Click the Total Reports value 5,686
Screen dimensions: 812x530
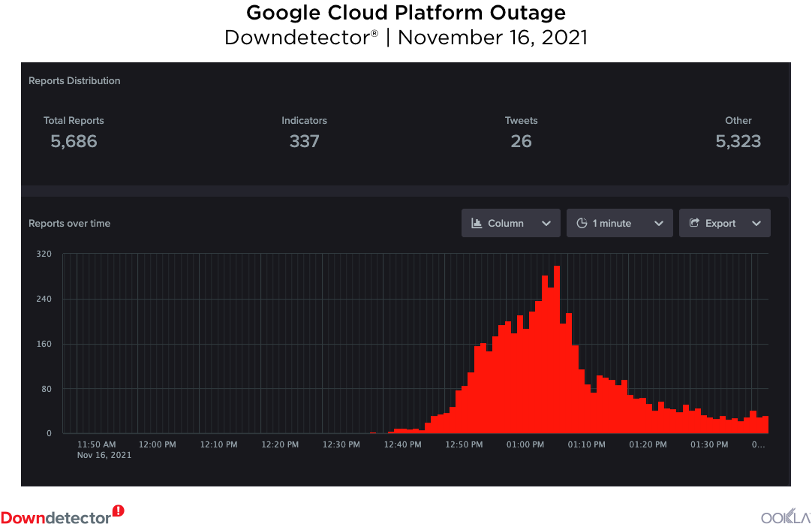pos(74,141)
